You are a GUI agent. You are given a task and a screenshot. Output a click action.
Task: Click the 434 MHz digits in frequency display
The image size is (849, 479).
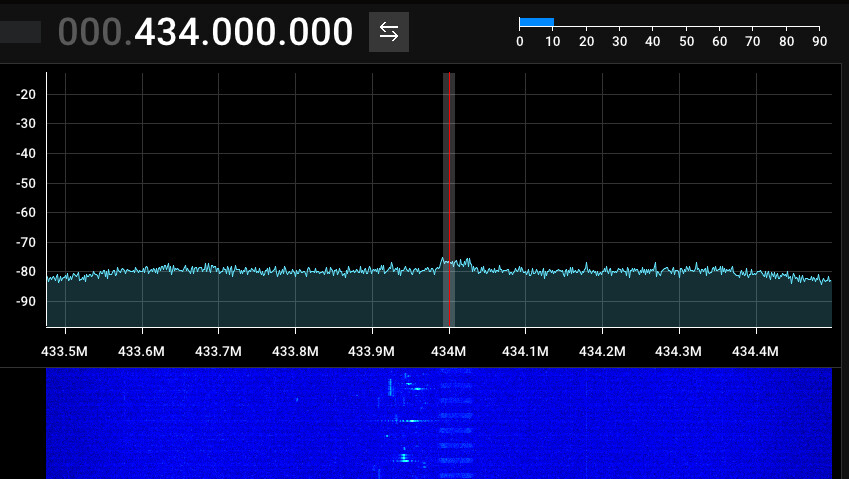click(169, 32)
